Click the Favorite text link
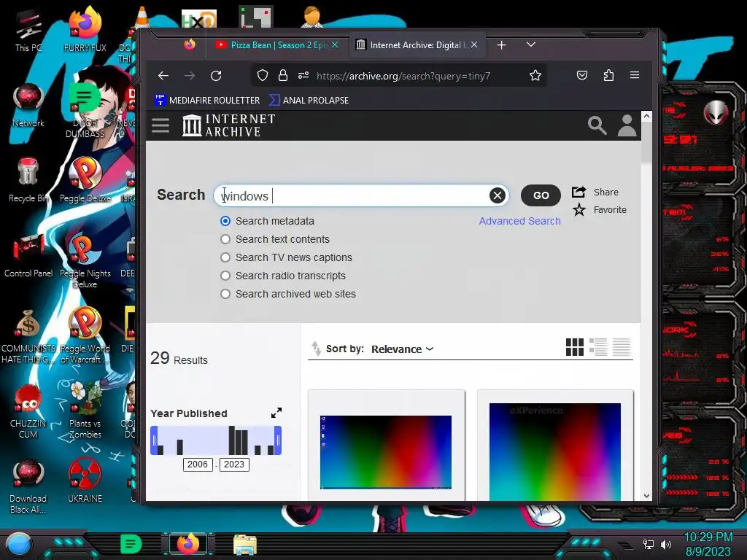Screen dimensions: 747x560 pos(610,209)
